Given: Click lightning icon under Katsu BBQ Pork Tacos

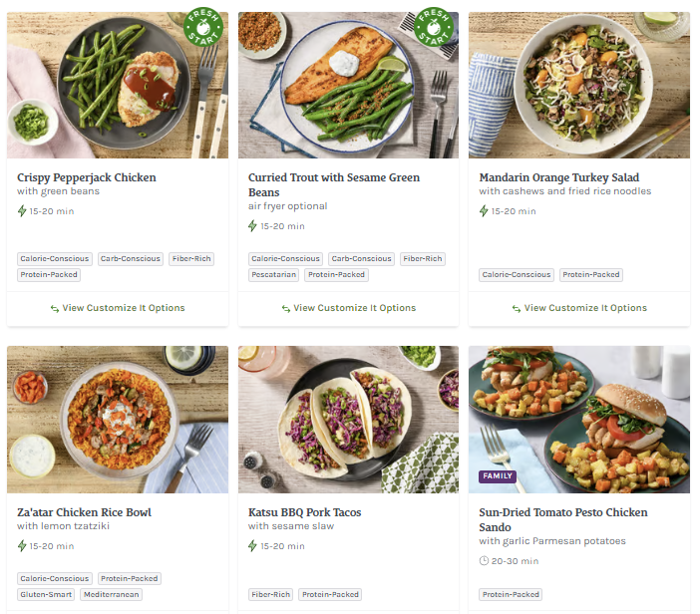Looking at the screenshot, I should point(253,546).
